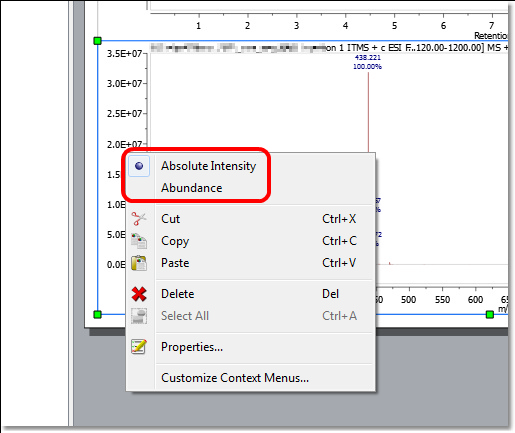Click the Cut menu entry text
The height and width of the screenshot is (433, 515).
click(x=170, y=219)
